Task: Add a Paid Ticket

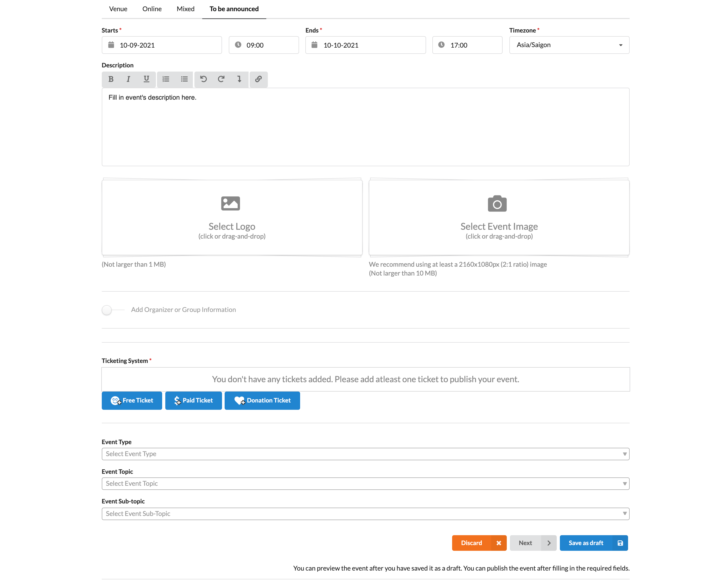Action: (193, 401)
